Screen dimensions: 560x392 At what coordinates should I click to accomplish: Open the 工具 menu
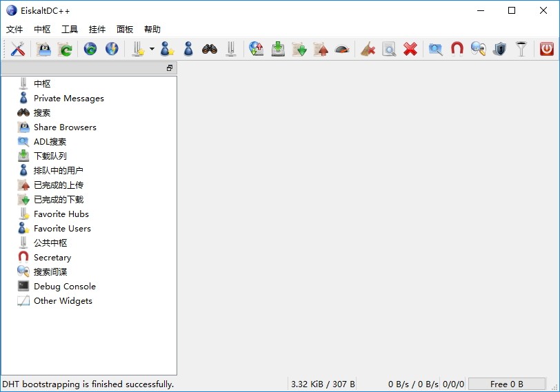click(70, 29)
